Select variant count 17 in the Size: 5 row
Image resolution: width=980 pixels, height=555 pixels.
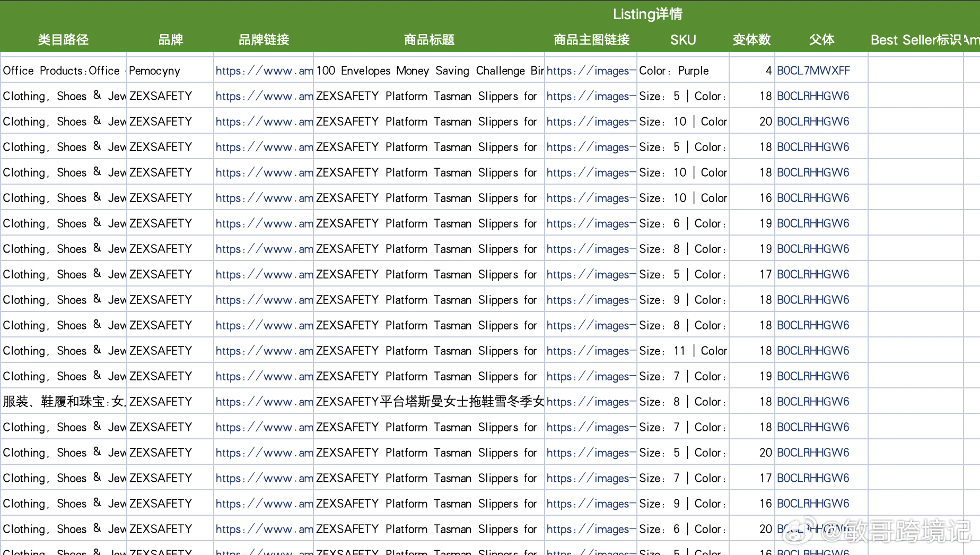point(751,274)
